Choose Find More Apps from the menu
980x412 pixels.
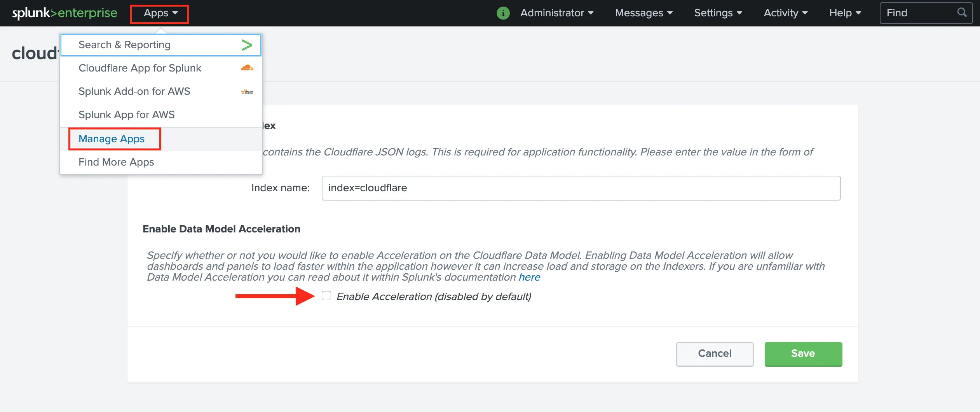(116, 162)
